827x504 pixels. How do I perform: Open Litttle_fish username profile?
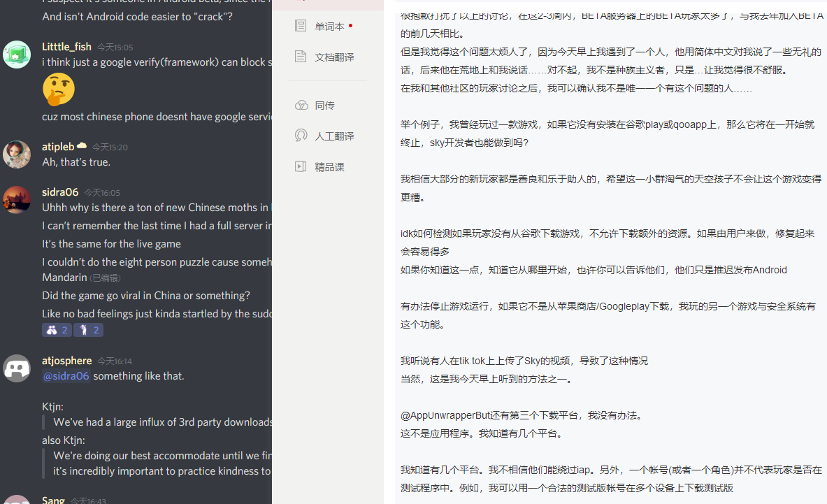(x=66, y=47)
